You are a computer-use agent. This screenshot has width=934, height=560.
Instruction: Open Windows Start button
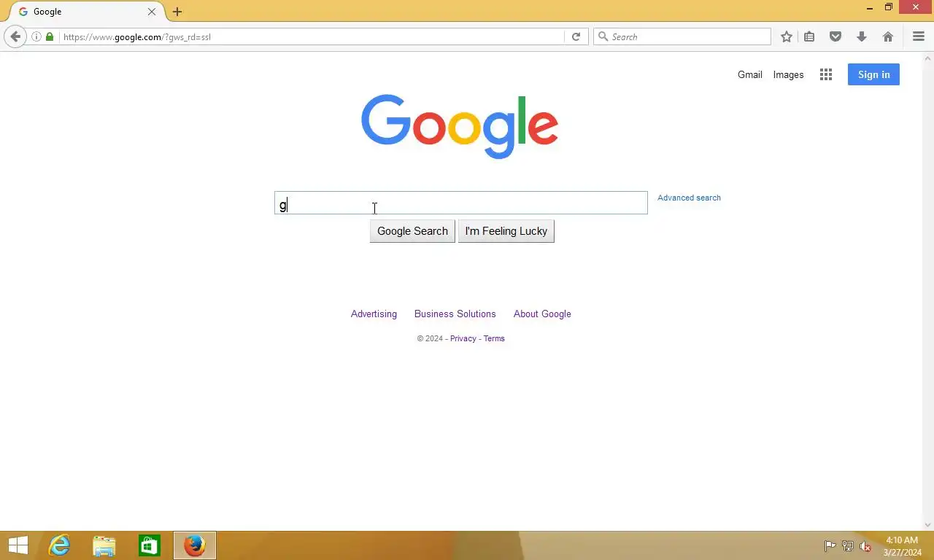pyautogui.click(x=18, y=545)
